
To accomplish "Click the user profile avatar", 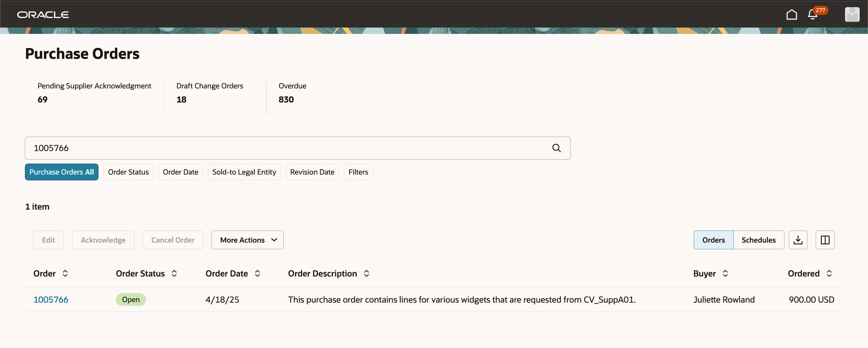I will click(852, 14).
